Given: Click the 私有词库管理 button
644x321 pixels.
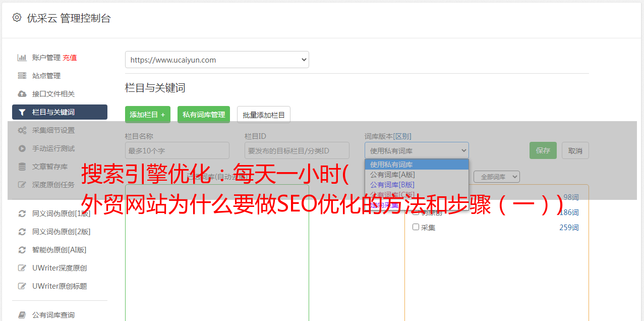Looking at the screenshot, I should 204,115.
